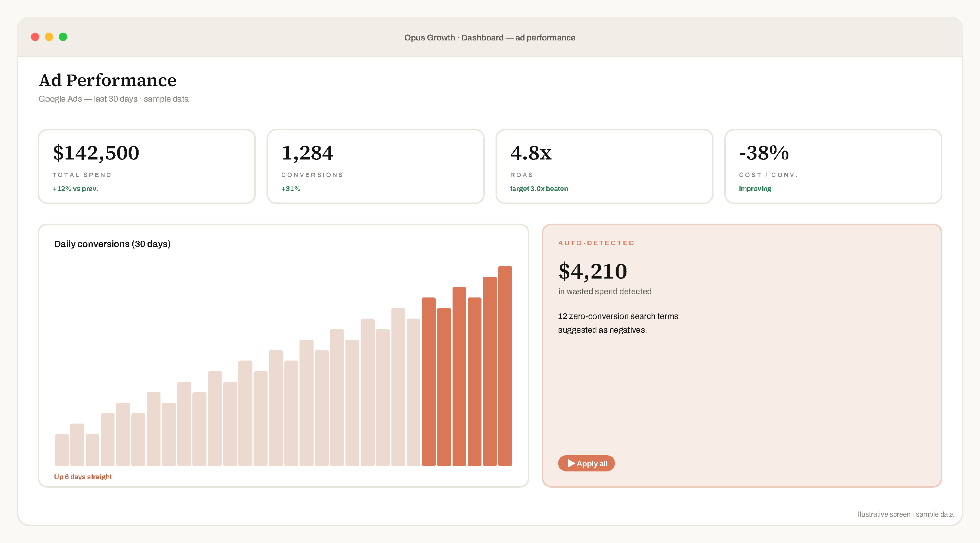This screenshot has height=543, width=980.
Task: Select the -38% cost per conversion value
Action: (764, 153)
